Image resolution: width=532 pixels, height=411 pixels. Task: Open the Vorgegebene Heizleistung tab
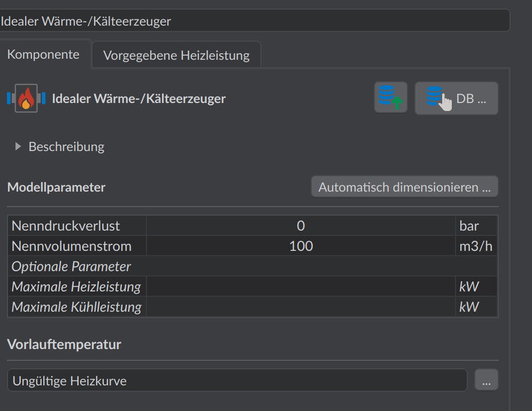tap(176, 56)
